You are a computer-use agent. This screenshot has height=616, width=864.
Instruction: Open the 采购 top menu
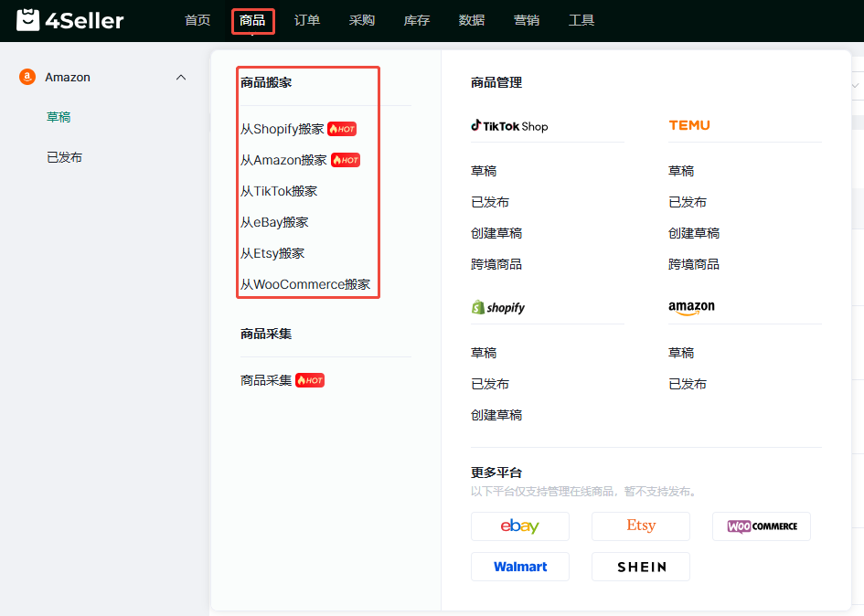tap(362, 20)
